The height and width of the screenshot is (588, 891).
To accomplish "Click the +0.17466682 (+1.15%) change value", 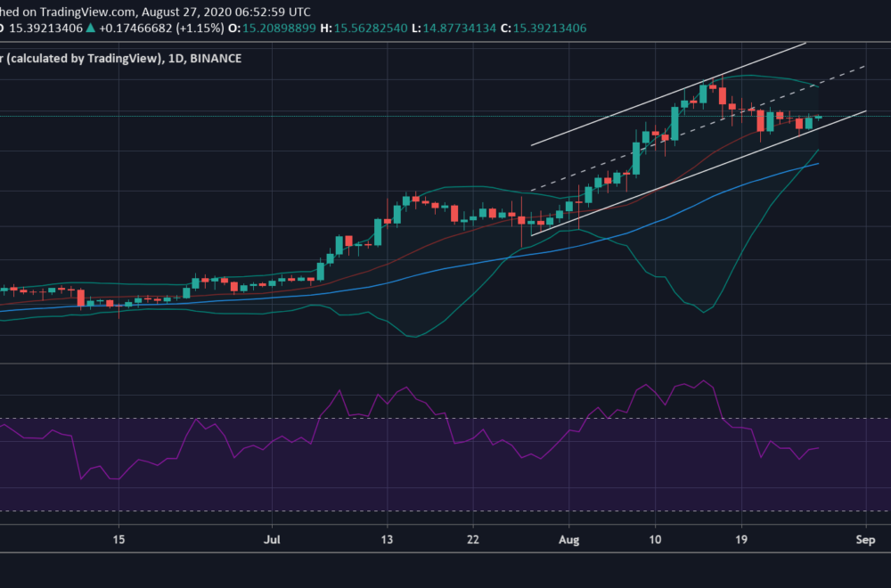I will (161, 28).
